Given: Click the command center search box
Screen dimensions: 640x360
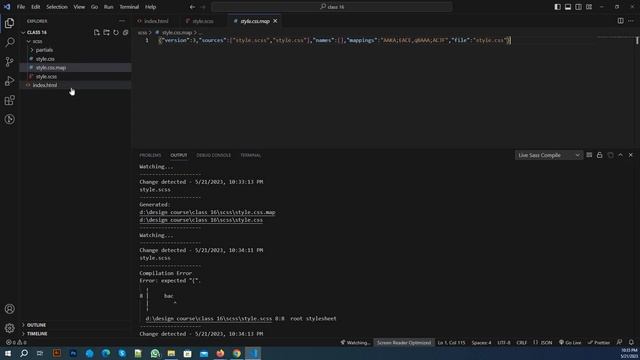Looking at the screenshot, I should tap(332, 7).
